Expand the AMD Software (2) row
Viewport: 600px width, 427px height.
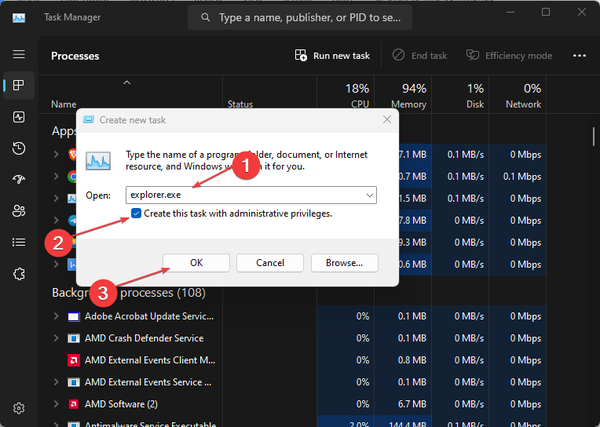(56, 404)
